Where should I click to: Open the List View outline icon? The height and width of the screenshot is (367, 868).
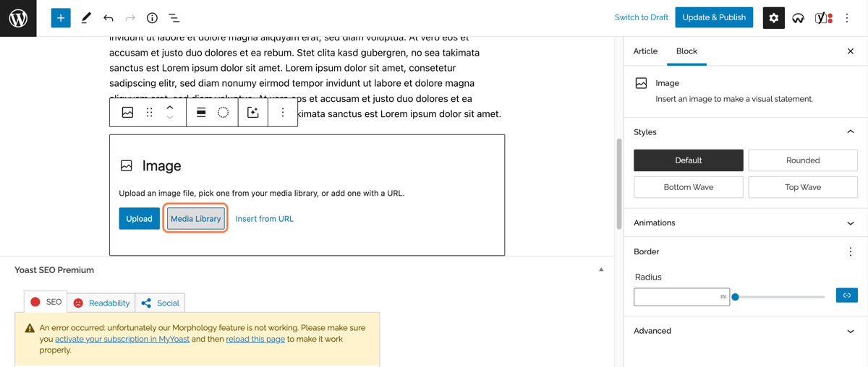coord(174,18)
